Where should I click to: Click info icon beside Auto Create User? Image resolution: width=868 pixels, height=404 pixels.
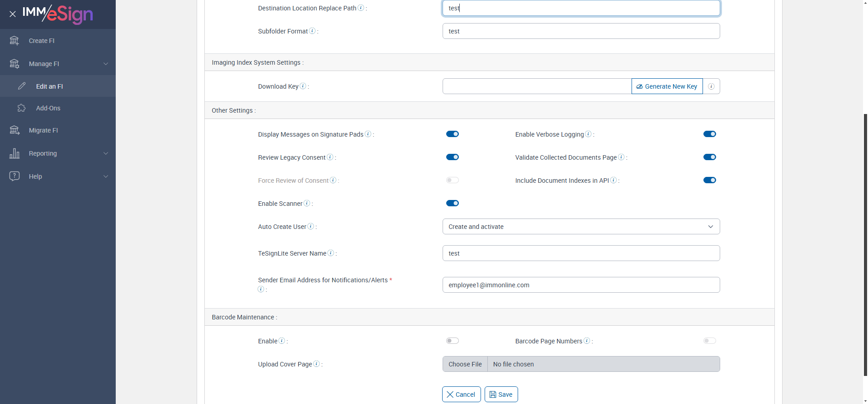(x=311, y=226)
